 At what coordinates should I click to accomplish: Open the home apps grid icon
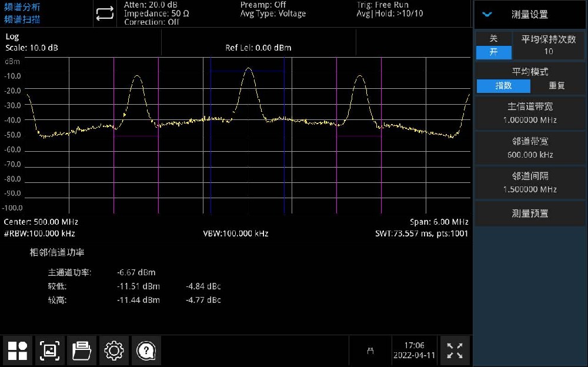point(18,351)
